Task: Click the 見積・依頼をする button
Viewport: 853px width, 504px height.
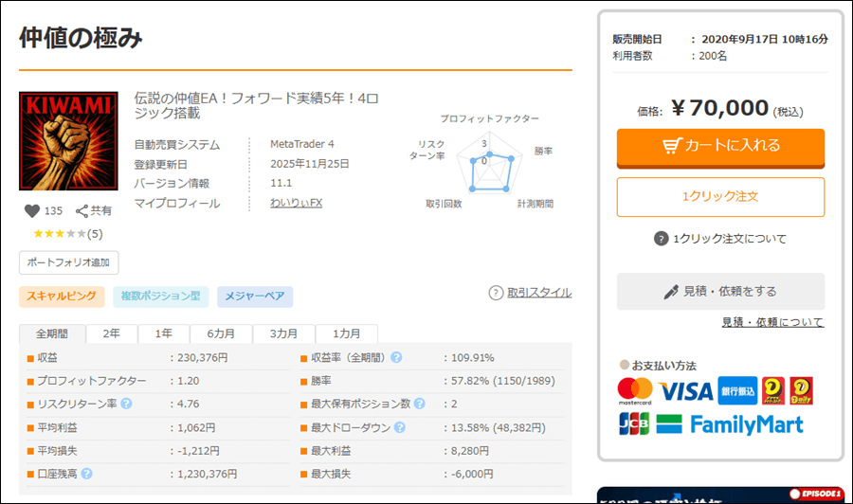Action: [720, 292]
